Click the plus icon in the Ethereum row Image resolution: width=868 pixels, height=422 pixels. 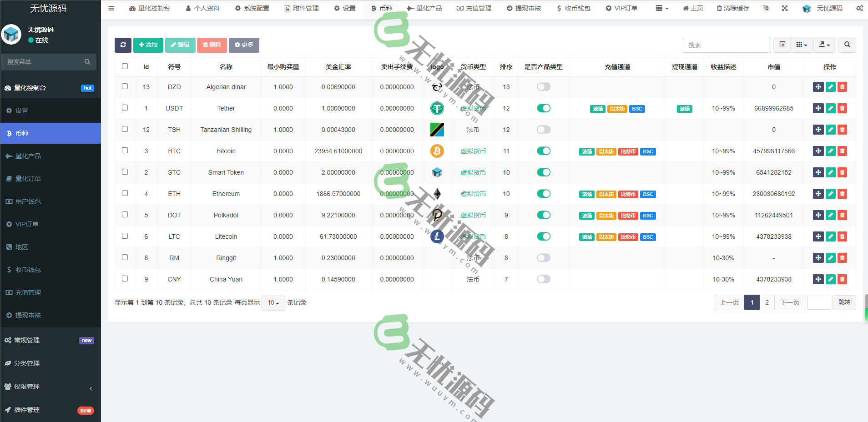(x=818, y=193)
